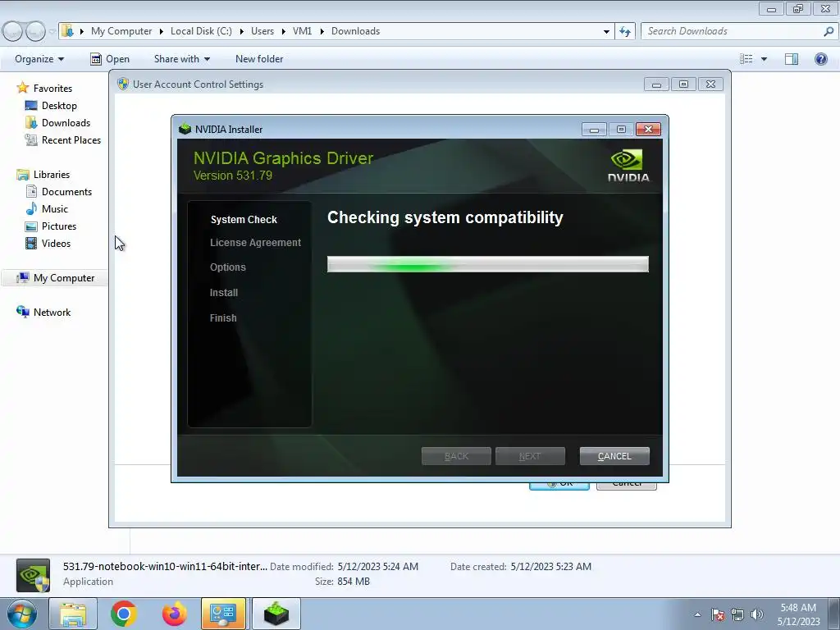Open the Windows Start button

point(22,614)
